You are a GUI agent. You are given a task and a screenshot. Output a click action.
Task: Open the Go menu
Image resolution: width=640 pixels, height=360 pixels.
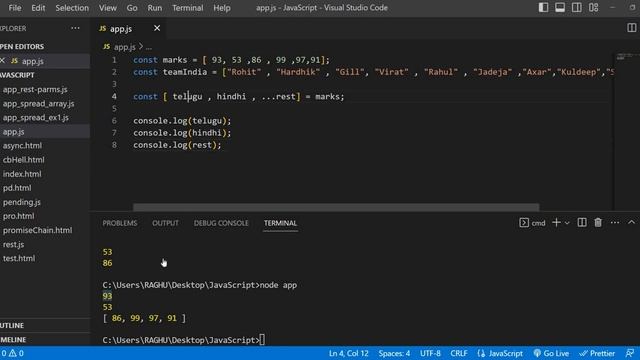tap(131, 8)
